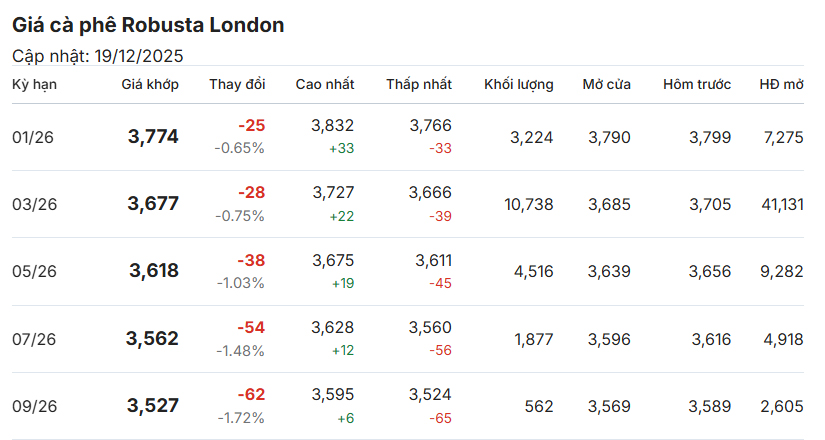825x440 pixels.
Task: Click the "Mở cửa" column header
Action: (x=606, y=85)
